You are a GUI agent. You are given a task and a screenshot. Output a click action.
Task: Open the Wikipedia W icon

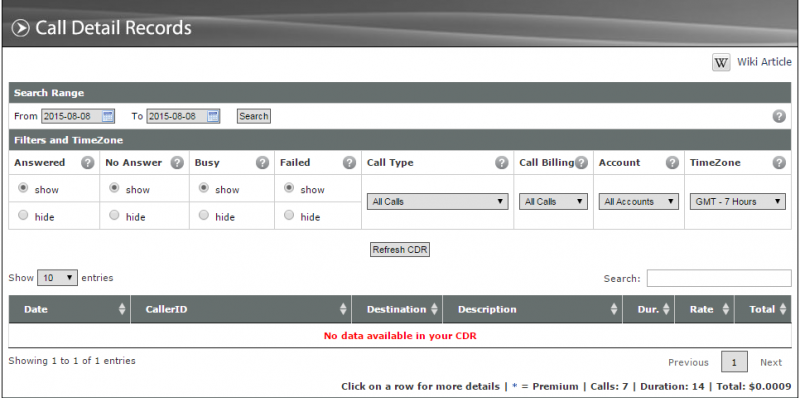(721, 63)
